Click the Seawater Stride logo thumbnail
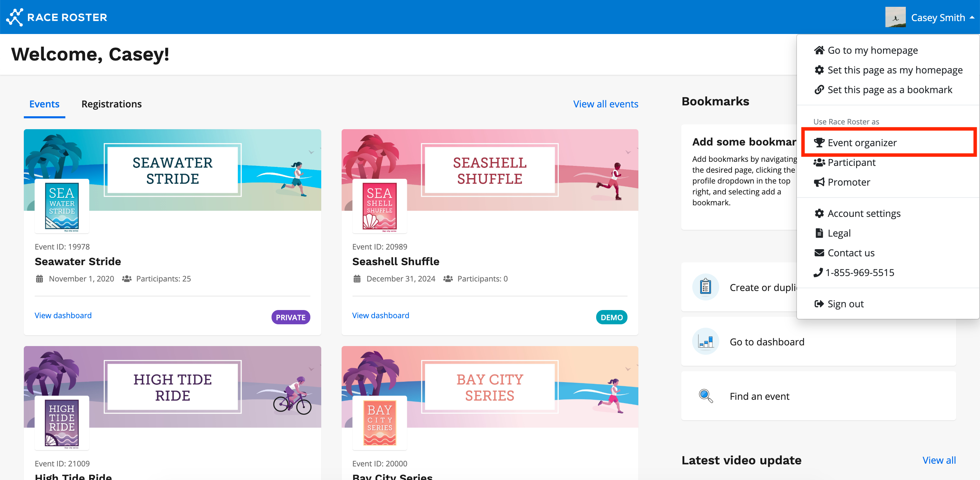This screenshot has width=980, height=480. [62, 206]
